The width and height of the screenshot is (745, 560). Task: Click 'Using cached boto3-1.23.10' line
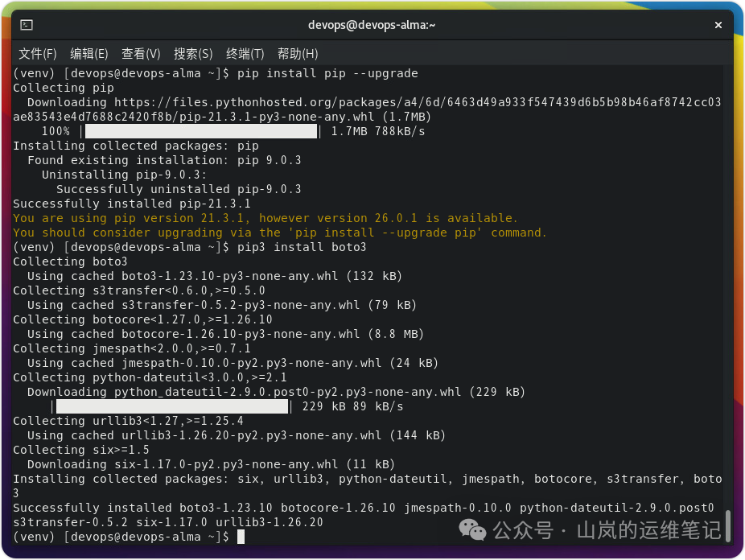215,276
